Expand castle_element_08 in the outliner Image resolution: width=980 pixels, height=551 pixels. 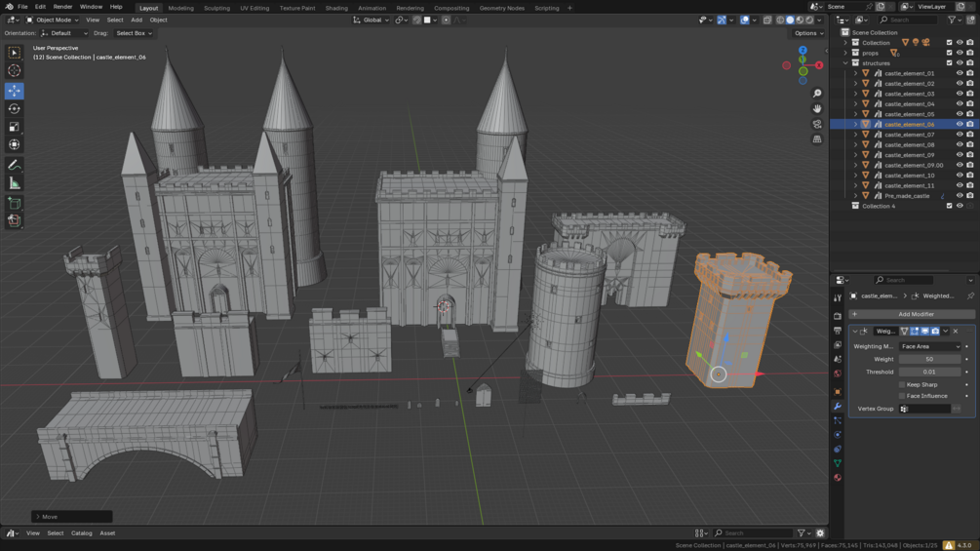855,145
